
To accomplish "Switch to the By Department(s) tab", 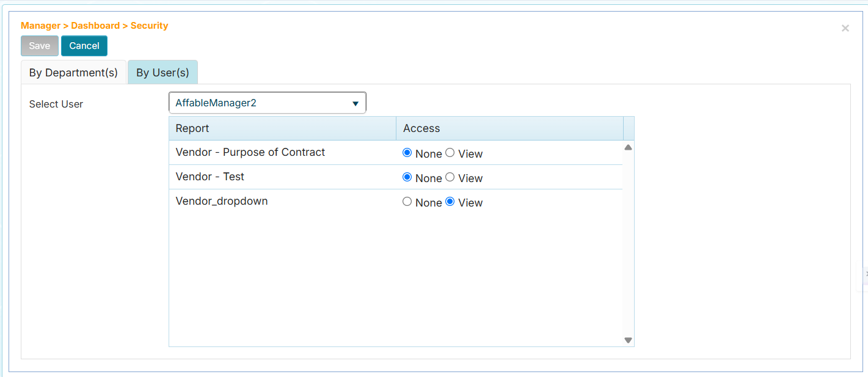I will pyautogui.click(x=73, y=72).
